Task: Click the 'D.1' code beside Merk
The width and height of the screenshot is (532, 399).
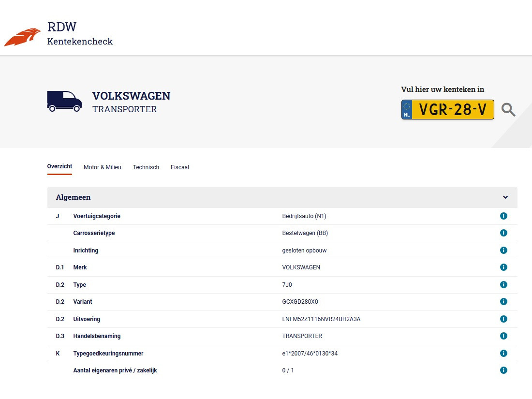Action: tap(59, 267)
